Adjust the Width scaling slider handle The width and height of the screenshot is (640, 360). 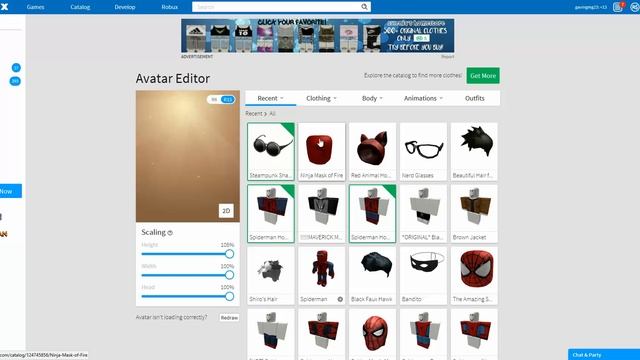pos(229,275)
